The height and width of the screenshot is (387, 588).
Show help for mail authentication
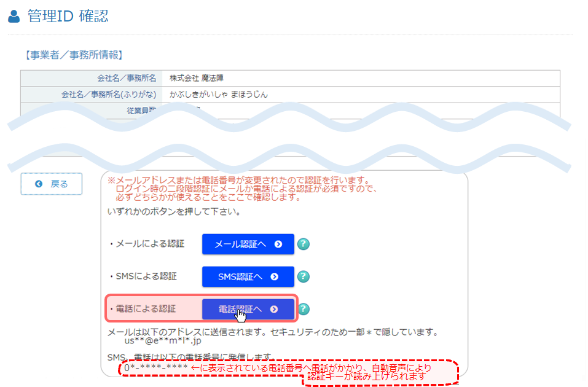click(304, 244)
